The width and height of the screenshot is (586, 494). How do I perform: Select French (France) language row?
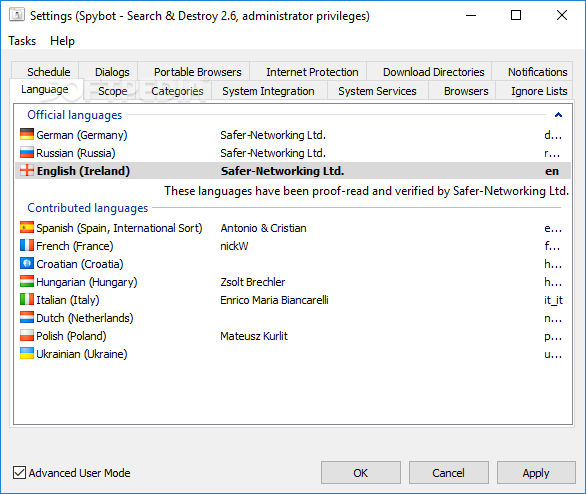pos(293,246)
